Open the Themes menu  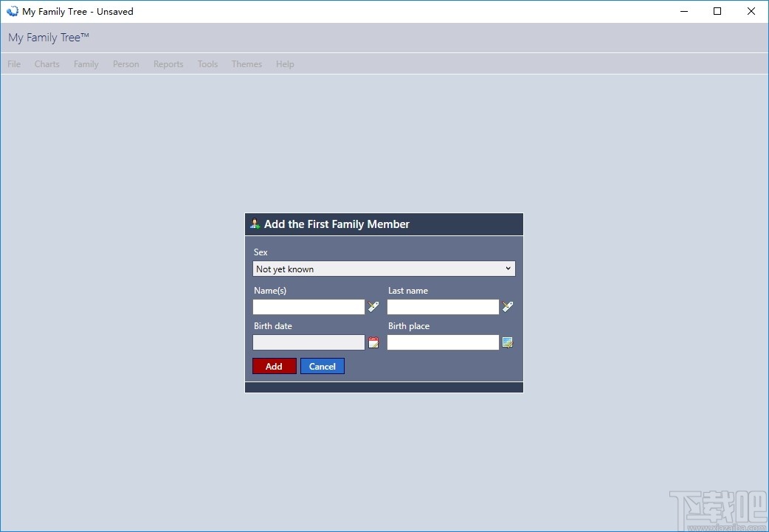[246, 64]
